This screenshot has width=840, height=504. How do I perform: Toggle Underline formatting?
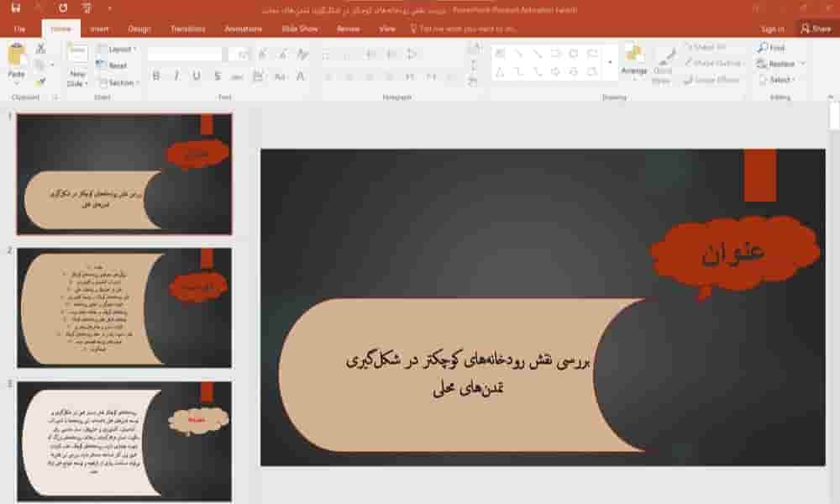pos(197,76)
